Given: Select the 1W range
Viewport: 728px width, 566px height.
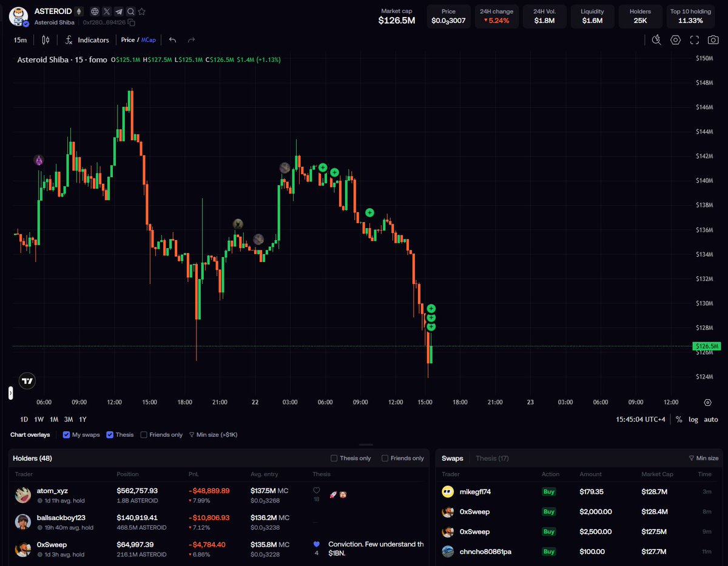Looking at the screenshot, I should pos(39,419).
